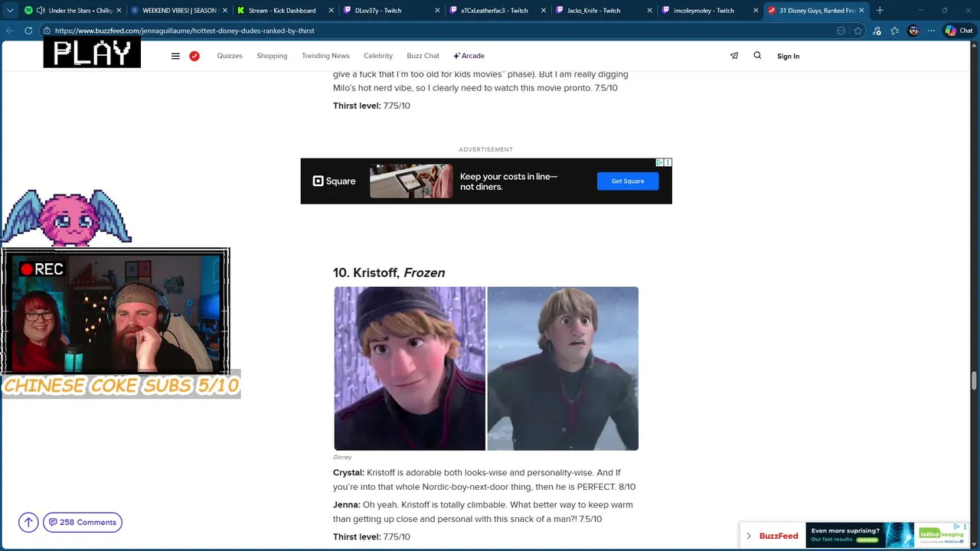Click the '10. Kristoff, Frozen' heading

tap(389, 272)
